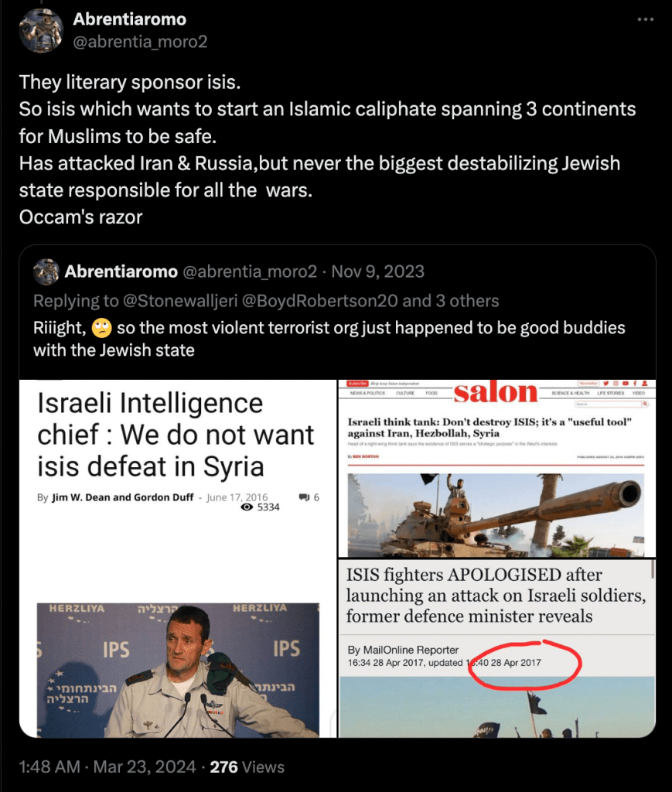Click the eye-roll emoji in the quoted tweet
The image size is (672, 792).
[101, 328]
